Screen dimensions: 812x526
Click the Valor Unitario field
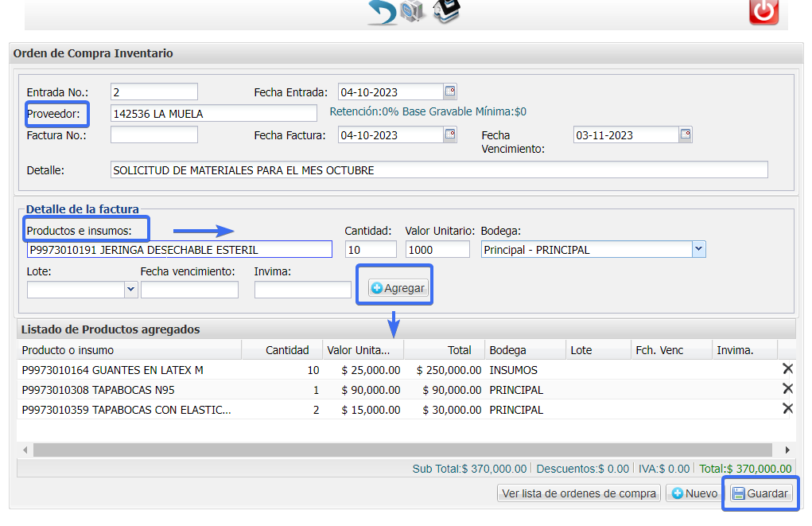coord(437,249)
